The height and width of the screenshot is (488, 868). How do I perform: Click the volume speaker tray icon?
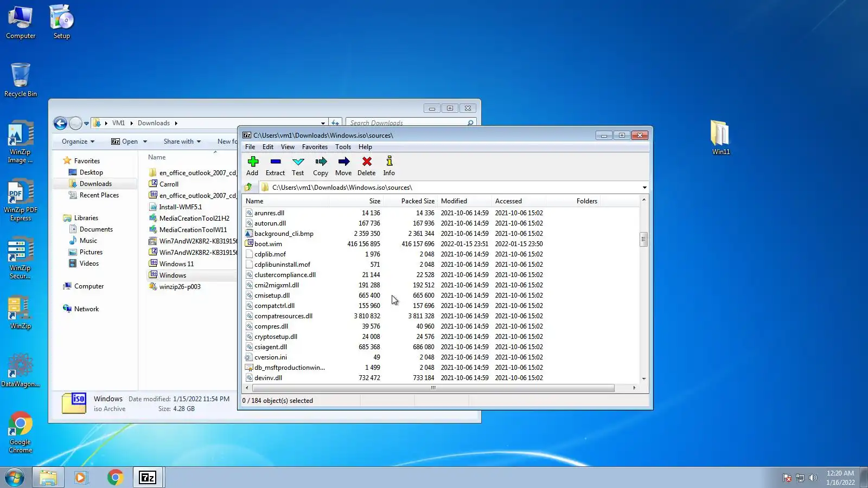coord(813,478)
